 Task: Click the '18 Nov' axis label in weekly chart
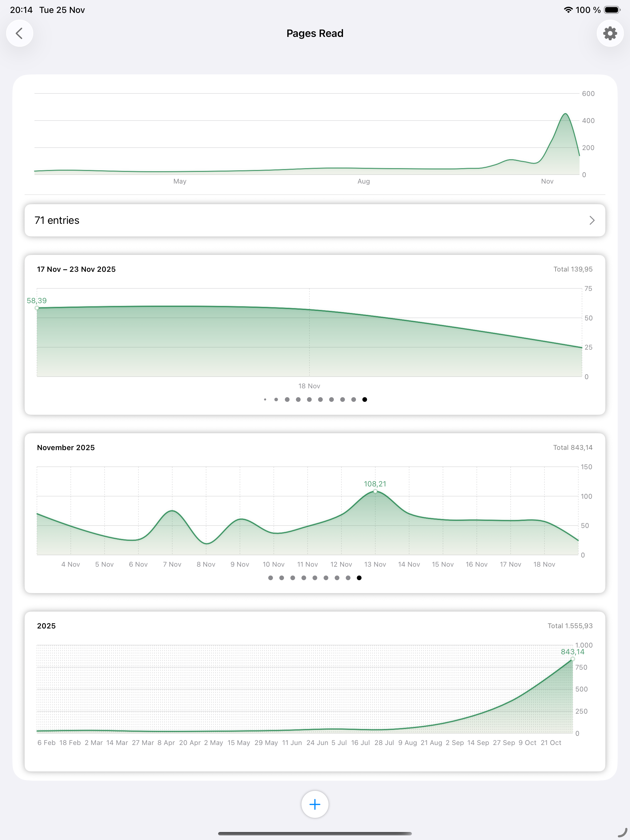[x=309, y=386]
